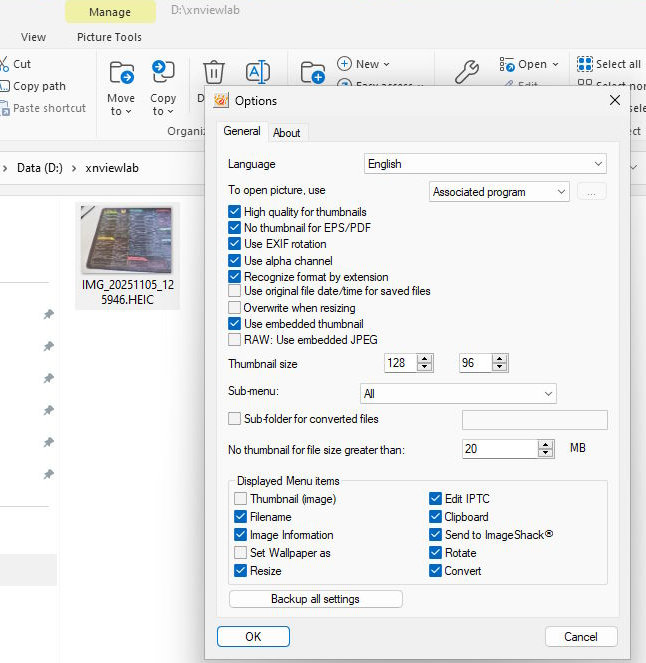Click the New folder icon

[313, 72]
